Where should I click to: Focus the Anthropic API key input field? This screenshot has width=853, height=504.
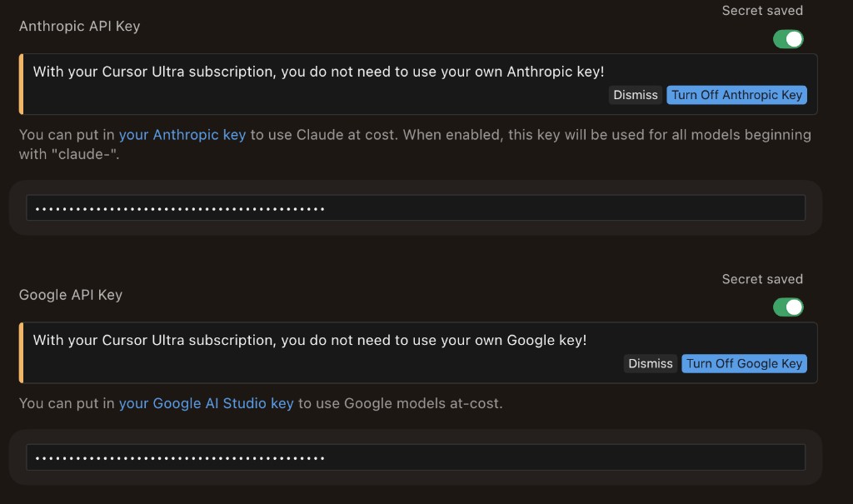(416, 208)
